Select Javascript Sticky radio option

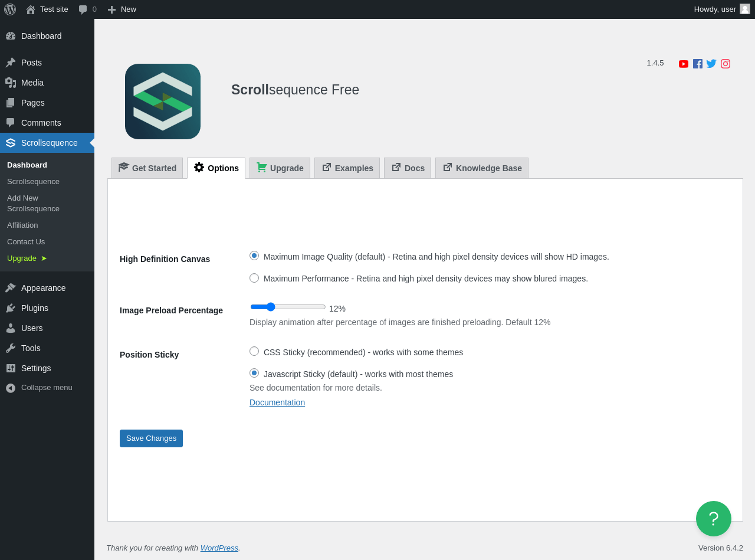[254, 373]
